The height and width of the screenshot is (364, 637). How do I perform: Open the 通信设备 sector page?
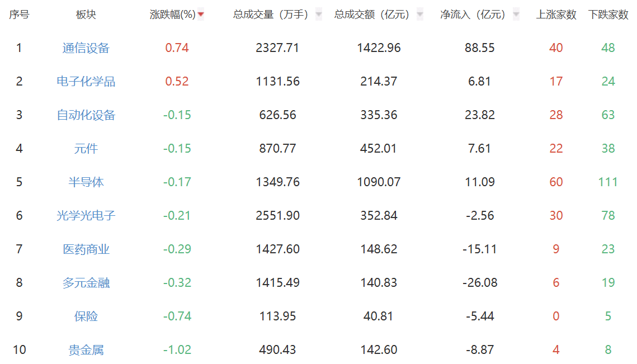click(87, 48)
